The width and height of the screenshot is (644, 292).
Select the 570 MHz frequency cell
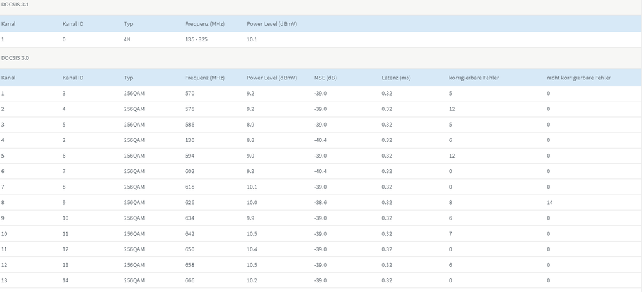coord(190,94)
